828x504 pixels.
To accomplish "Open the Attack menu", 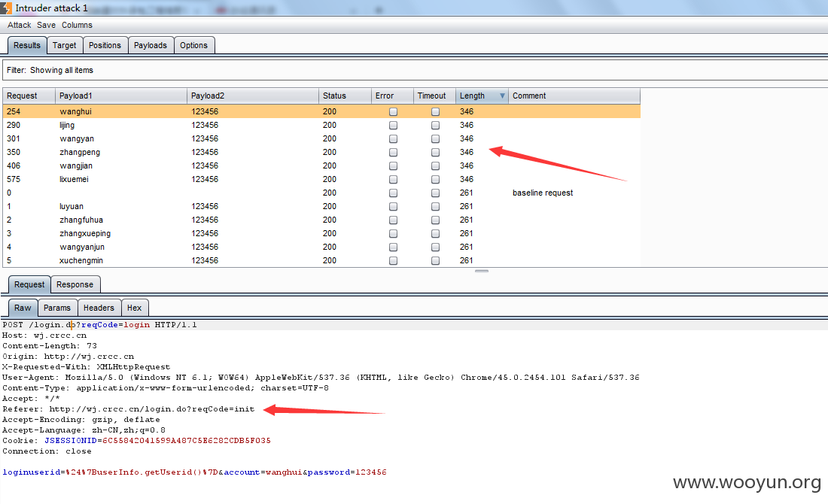I will coord(19,25).
